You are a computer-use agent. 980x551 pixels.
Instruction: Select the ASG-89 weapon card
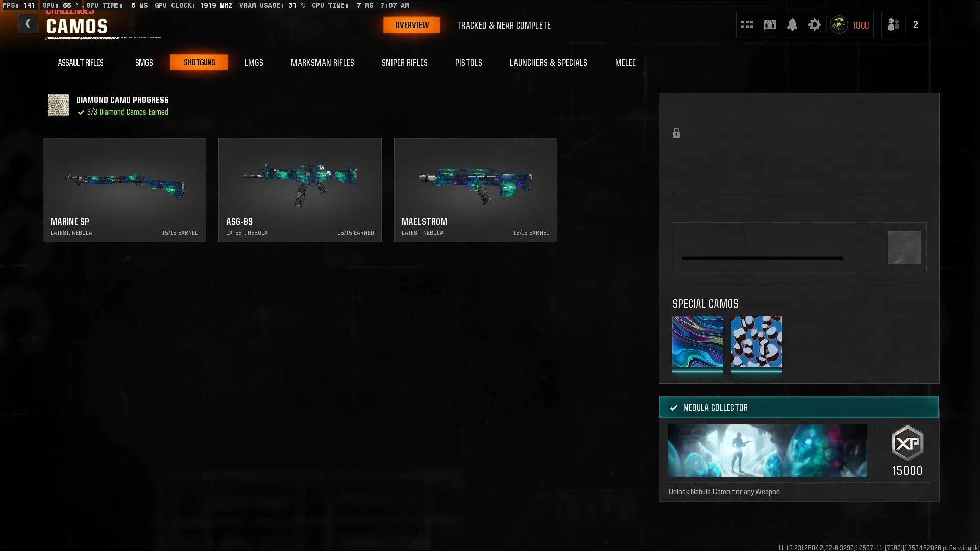[x=300, y=190]
